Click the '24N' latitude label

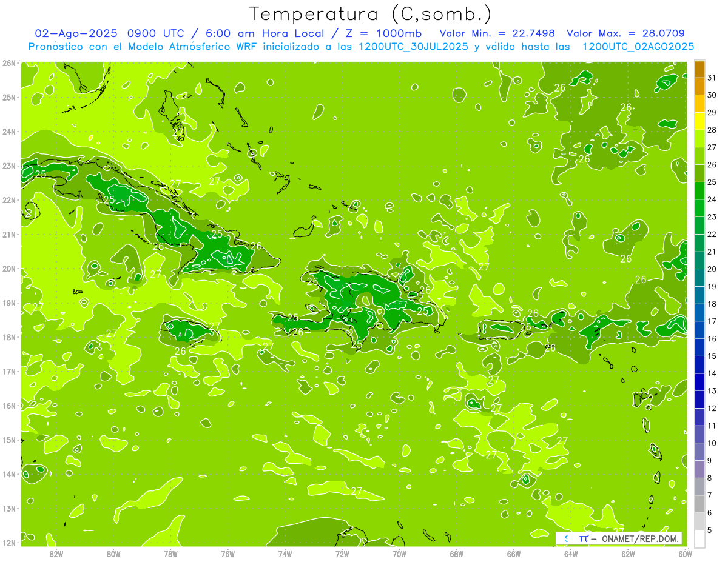coord(9,132)
